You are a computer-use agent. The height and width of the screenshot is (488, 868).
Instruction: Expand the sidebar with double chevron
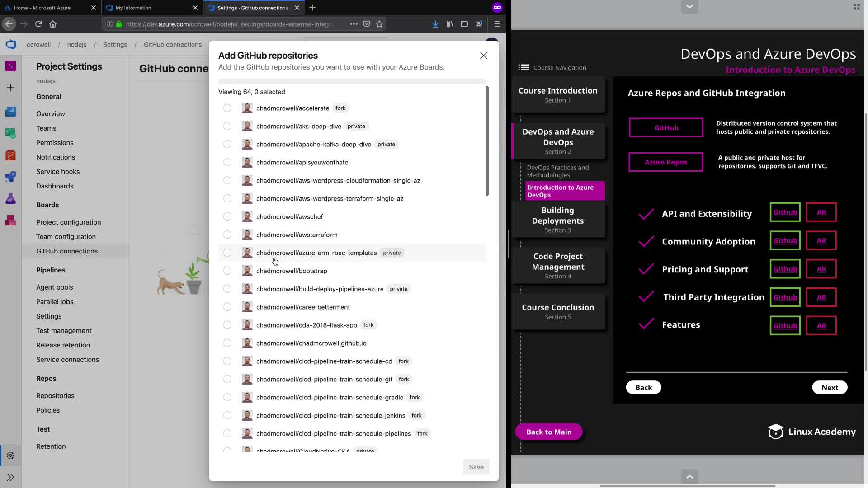click(10, 477)
